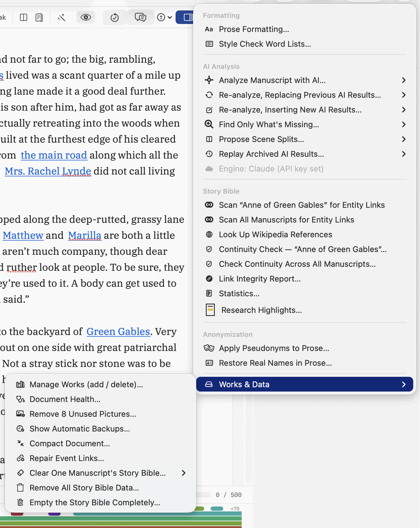Choose Restore Real Names in Prose…
The image size is (420, 528).
[304, 363]
